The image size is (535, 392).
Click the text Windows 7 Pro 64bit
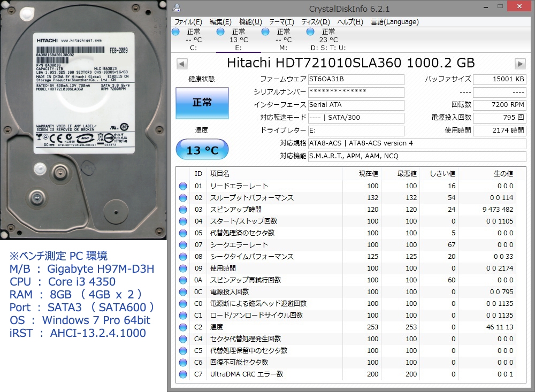tap(96, 320)
